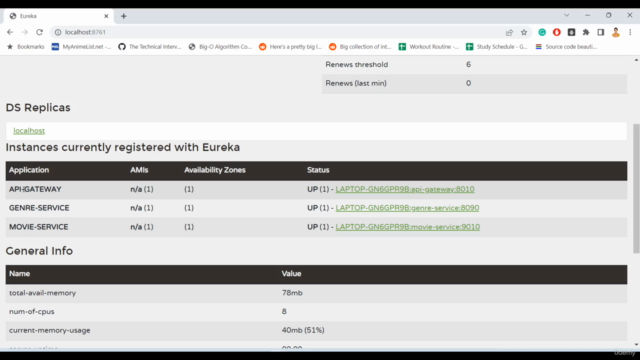Click the API-GATEWAY application name
Screen dimensions: 640x360
tap(35, 189)
